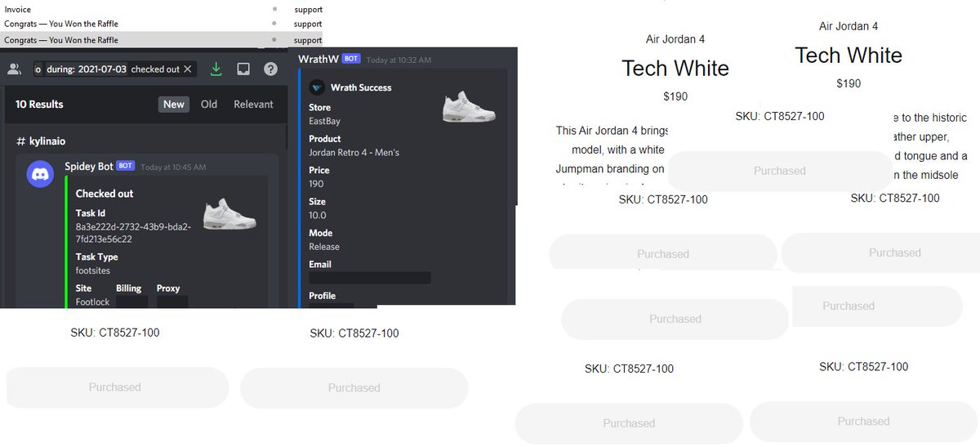Image resolution: width=980 pixels, height=447 pixels.
Task: Click the Footlock site value
Action: coord(92,302)
